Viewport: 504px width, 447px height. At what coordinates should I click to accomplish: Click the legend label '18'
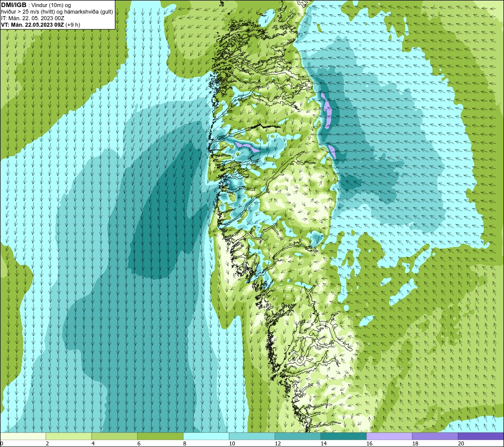[x=415, y=443]
